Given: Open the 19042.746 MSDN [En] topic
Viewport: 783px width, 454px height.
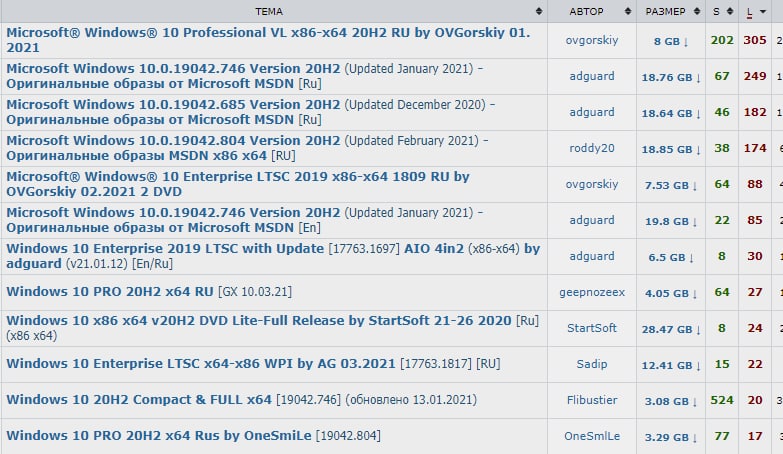Looking at the screenshot, I should coord(244,220).
